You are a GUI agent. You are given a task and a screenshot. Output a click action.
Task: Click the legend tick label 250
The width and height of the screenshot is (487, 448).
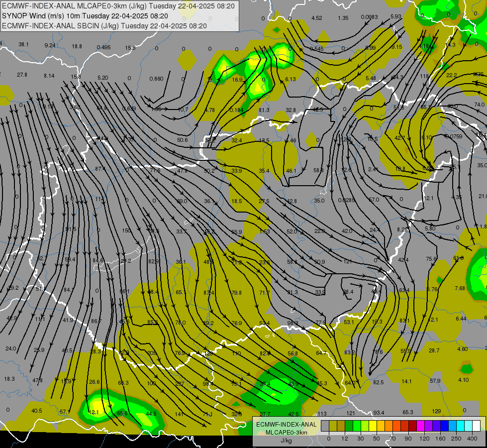pyautogui.click(x=456, y=439)
